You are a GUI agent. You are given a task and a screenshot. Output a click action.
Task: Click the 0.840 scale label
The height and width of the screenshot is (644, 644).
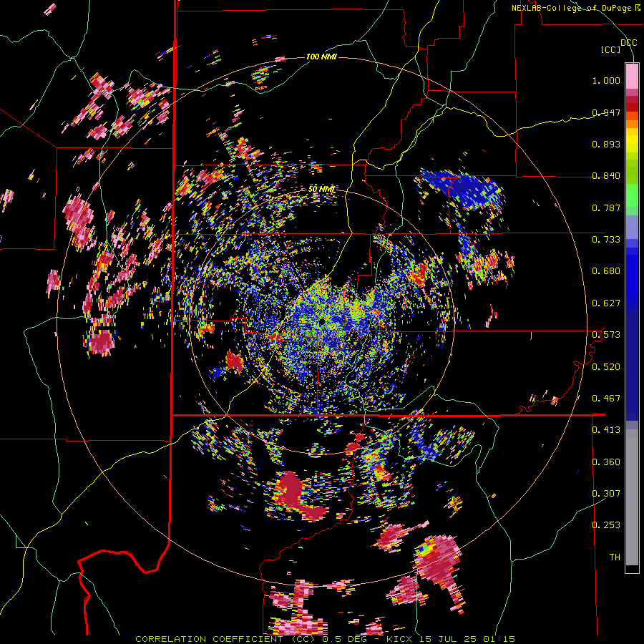coord(606,176)
